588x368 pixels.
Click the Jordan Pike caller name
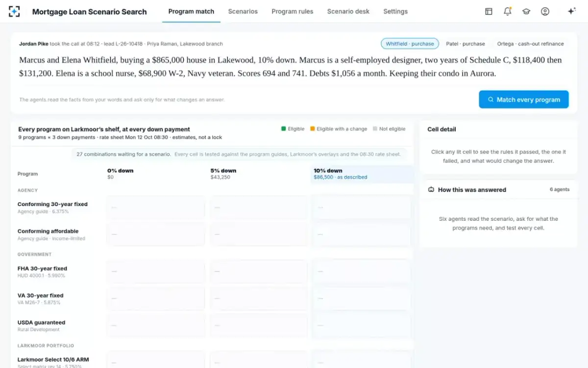click(34, 44)
